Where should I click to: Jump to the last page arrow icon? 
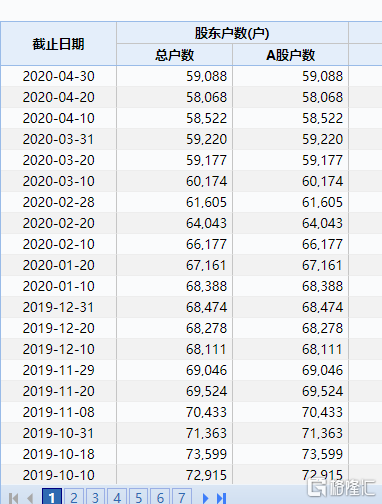pyautogui.click(x=221, y=498)
